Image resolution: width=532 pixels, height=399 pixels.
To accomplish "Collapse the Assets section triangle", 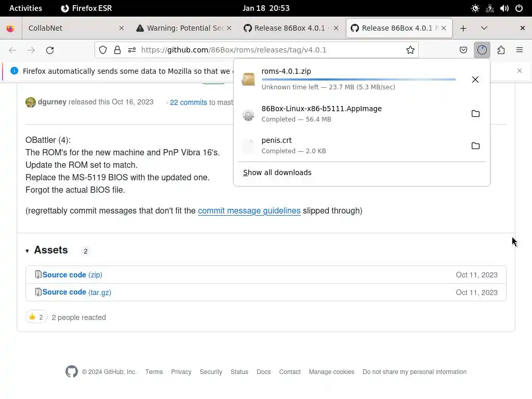I will click(27, 251).
